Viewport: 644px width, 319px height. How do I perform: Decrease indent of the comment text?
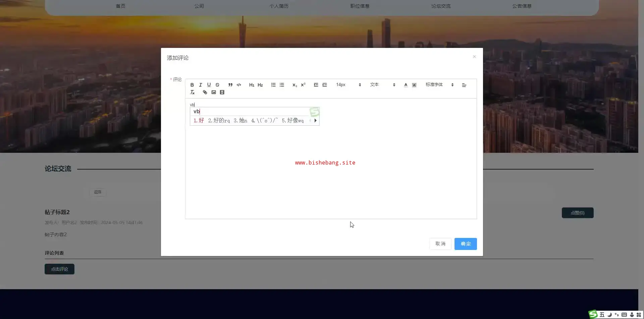pyautogui.click(x=316, y=85)
